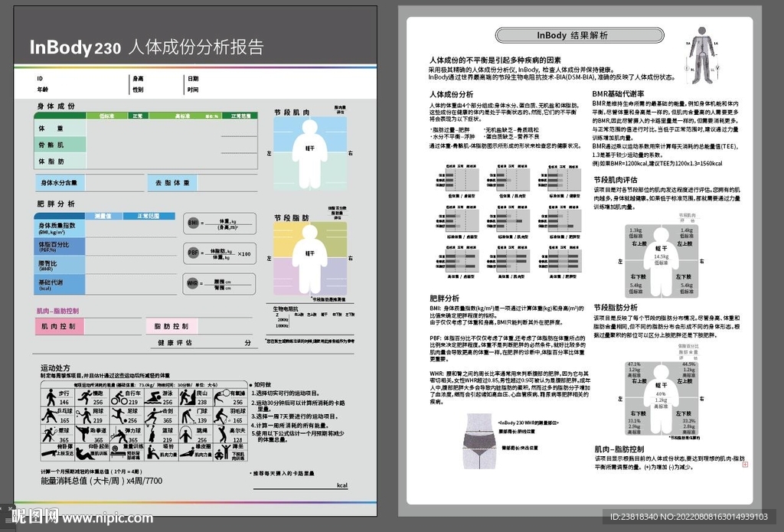Image resolution: width=784 pixels, height=532 pixels.
Task: Click the InBody 结果解析 title banner
Action: point(573,35)
